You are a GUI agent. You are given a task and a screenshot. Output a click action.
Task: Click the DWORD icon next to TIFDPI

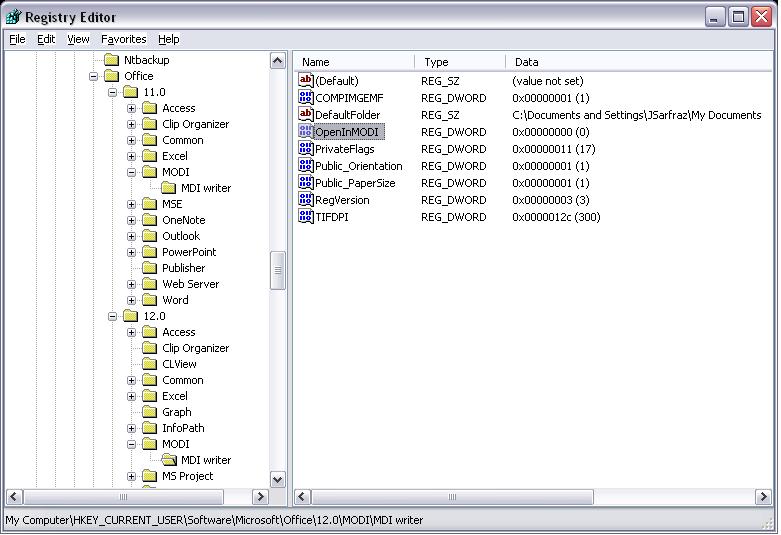(305, 216)
